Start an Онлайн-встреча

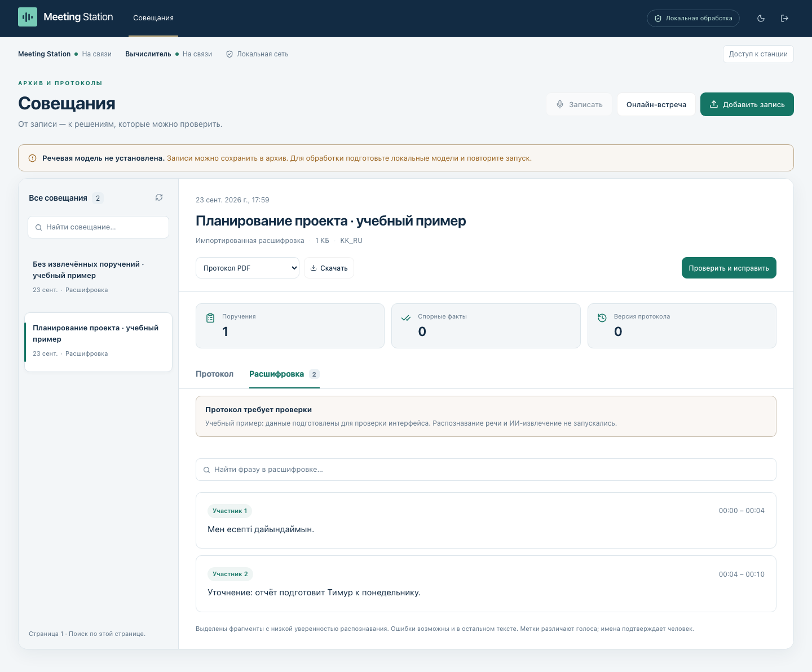[x=656, y=104]
